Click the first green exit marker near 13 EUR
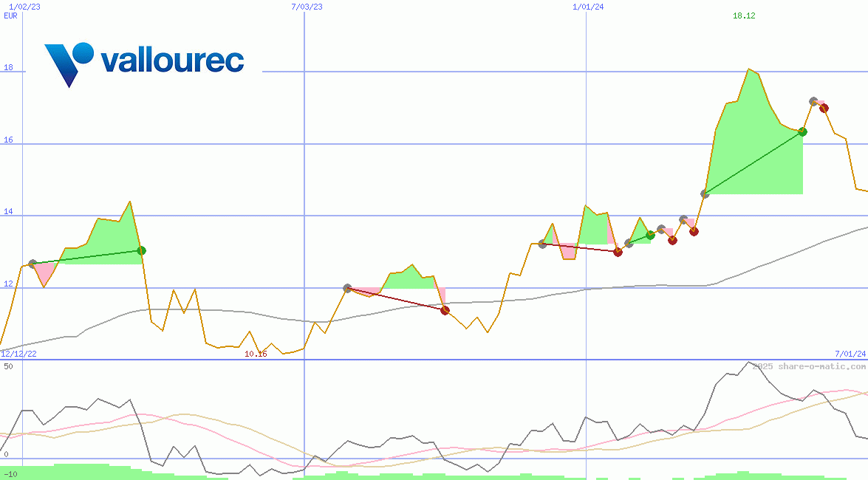868x480 pixels. 142,250
